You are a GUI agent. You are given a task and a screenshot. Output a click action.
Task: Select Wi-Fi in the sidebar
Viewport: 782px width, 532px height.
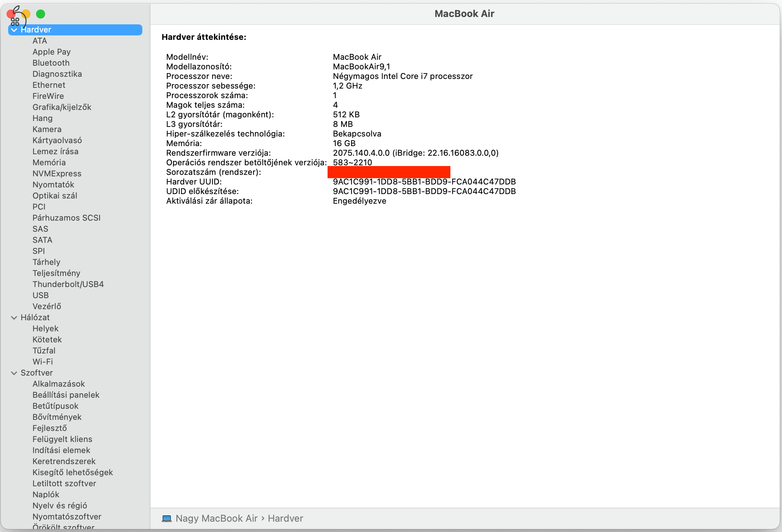43,362
